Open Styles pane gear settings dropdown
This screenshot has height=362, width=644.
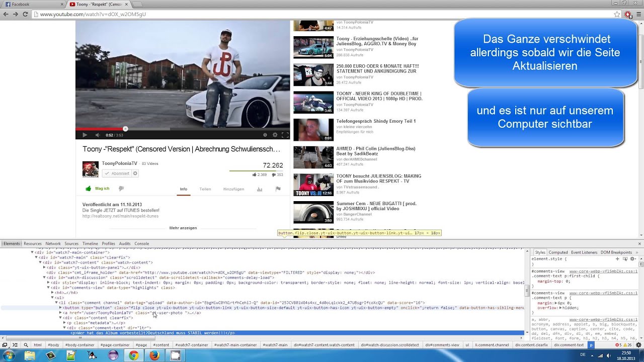coord(633,259)
